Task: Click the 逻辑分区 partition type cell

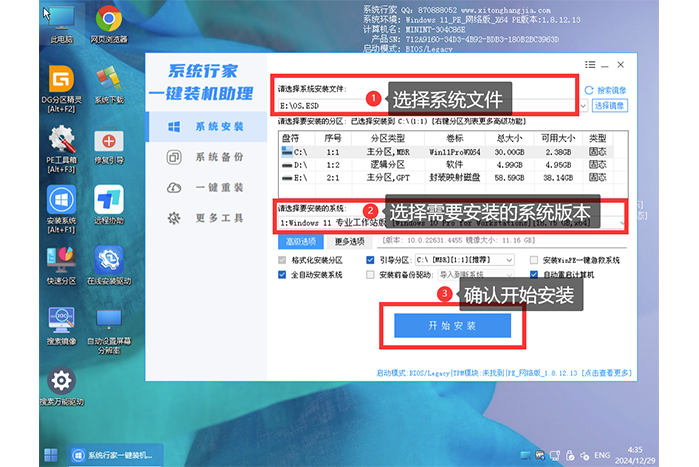Action: pos(387,165)
